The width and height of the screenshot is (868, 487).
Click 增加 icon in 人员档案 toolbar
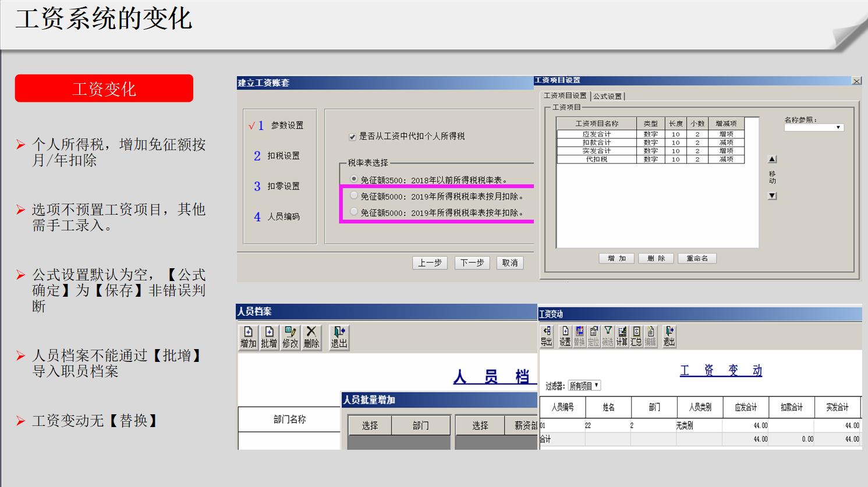coord(248,337)
